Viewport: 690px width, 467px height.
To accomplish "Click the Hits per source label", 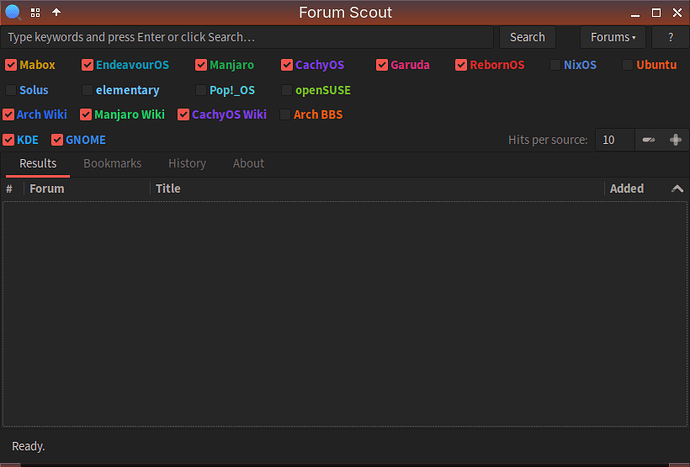I will click(x=548, y=140).
